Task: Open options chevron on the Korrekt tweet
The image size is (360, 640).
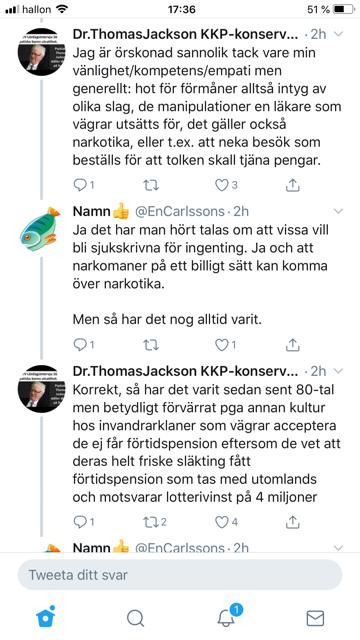Action: click(x=338, y=371)
